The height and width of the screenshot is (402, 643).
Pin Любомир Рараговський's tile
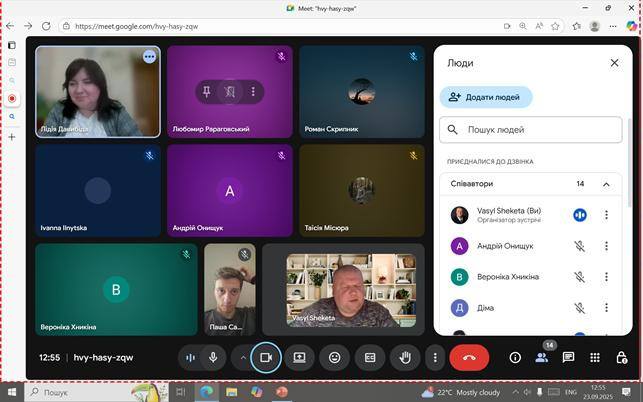(207, 92)
